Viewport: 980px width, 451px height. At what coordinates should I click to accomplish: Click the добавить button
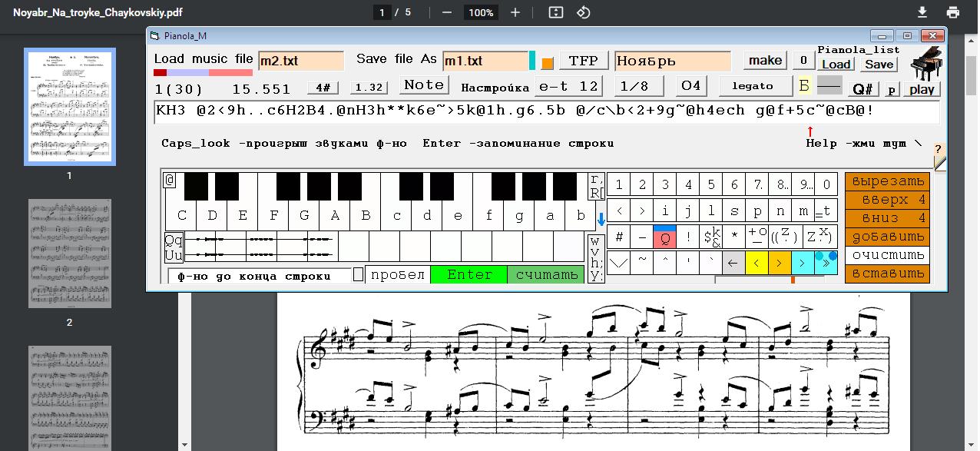[x=887, y=237]
